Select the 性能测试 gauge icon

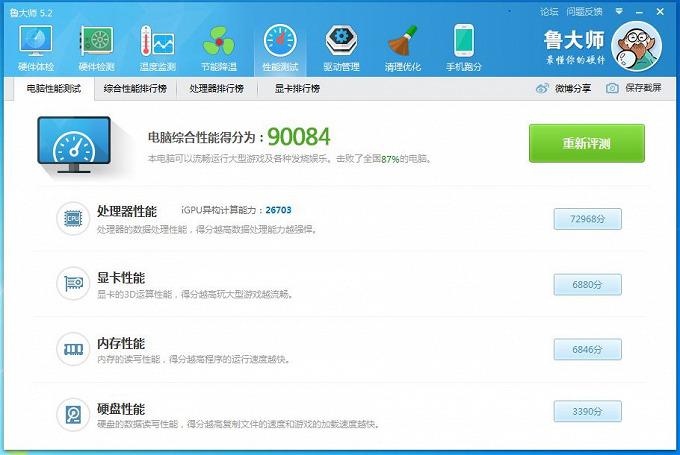pyautogui.click(x=280, y=48)
